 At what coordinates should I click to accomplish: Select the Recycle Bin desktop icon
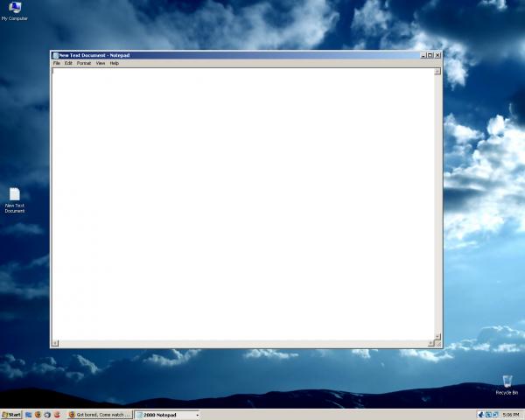(507, 385)
